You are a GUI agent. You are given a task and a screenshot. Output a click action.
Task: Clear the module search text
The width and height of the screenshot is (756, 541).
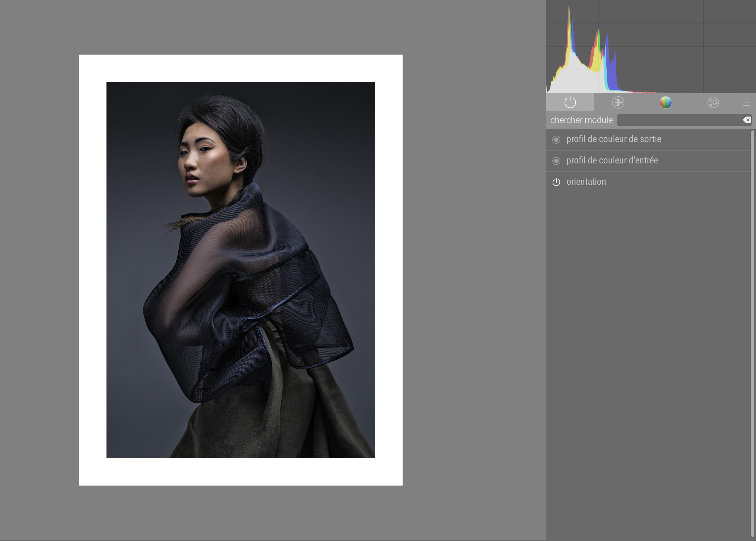coord(747,120)
